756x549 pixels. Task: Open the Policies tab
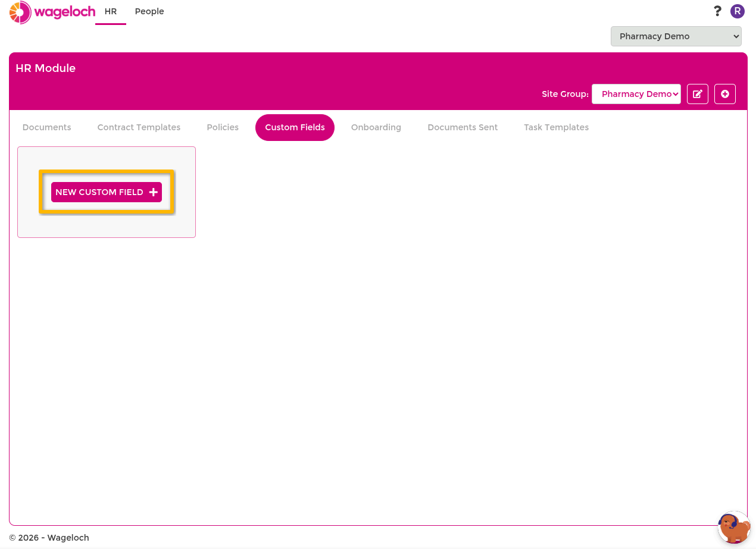pos(223,127)
